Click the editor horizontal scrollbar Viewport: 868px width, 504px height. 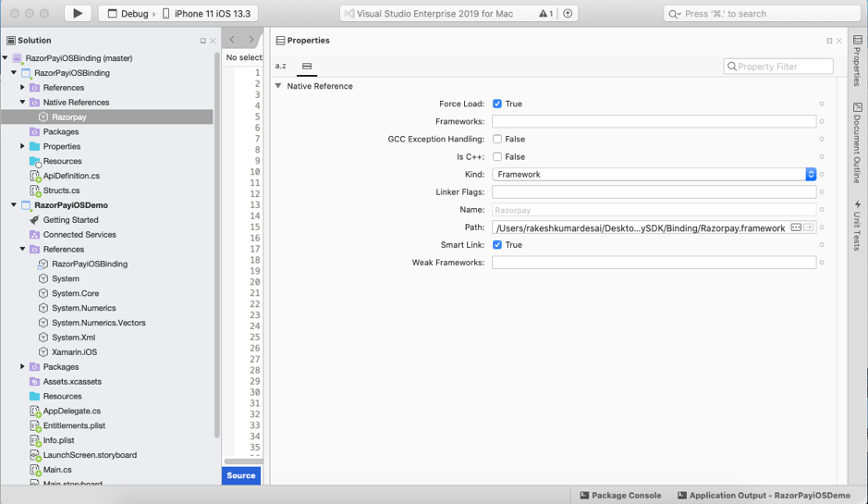pyautogui.click(x=243, y=461)
